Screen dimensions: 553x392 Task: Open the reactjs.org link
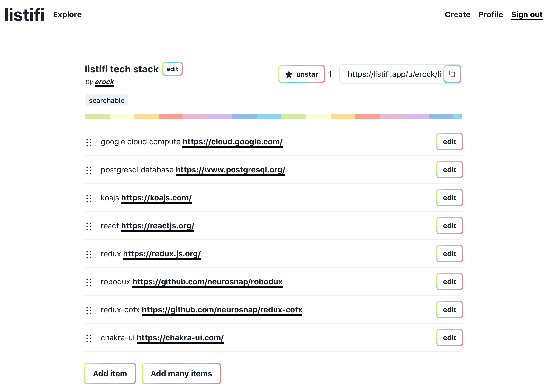(x=158, y=226)
